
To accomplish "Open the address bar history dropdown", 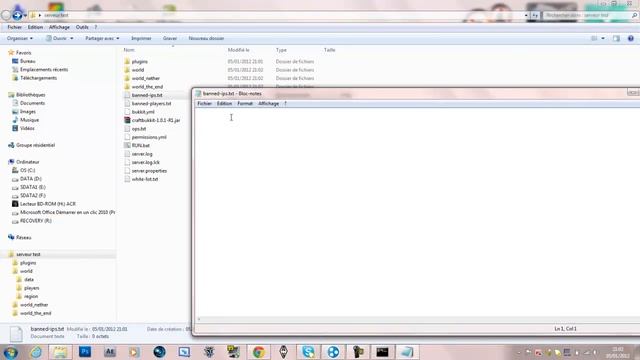I will [x=526, y=15].
